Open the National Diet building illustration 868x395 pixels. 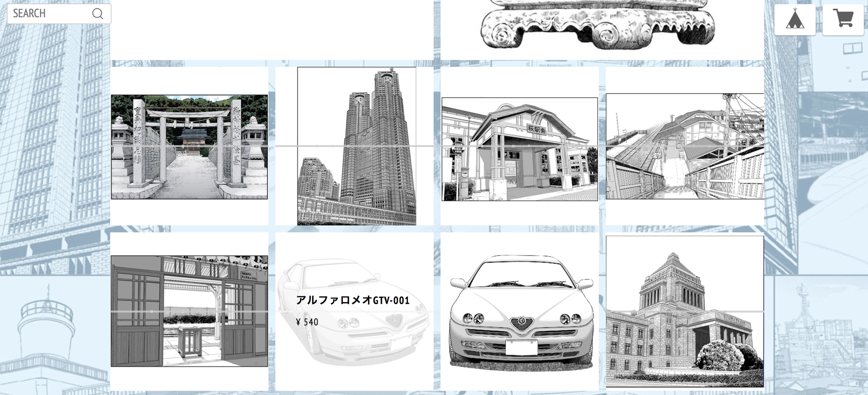point(685,311)
